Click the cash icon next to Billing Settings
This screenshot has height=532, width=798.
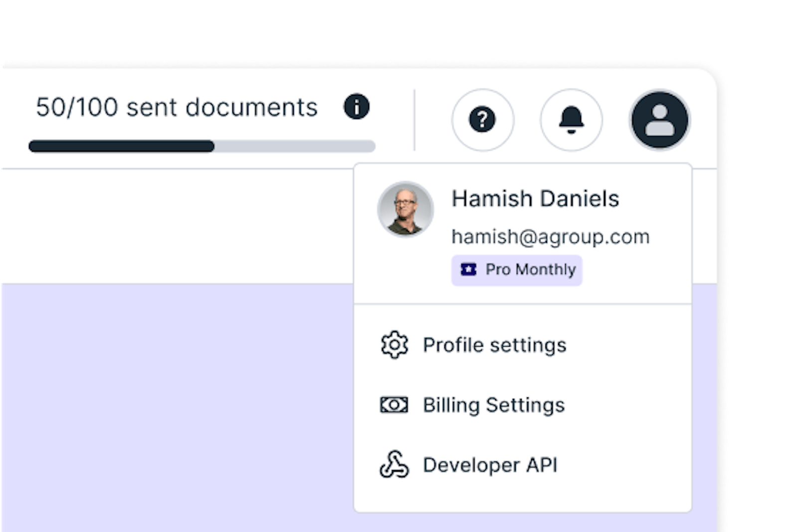click(394, 405)
